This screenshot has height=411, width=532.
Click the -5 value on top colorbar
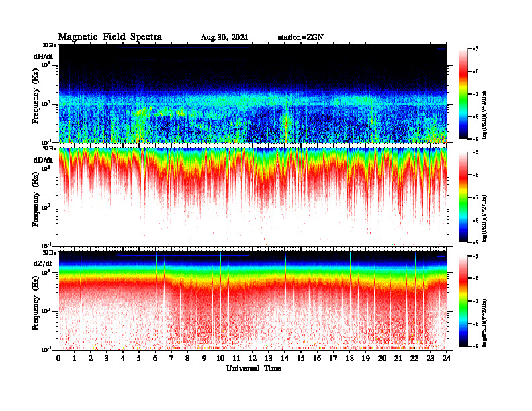tap(476, 49)
